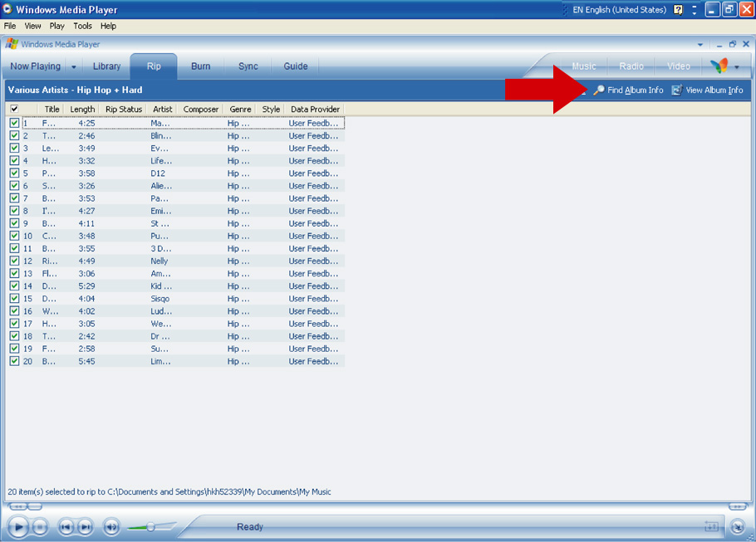Sort by the Artist column header
The image size is (756, 542).
163,110
